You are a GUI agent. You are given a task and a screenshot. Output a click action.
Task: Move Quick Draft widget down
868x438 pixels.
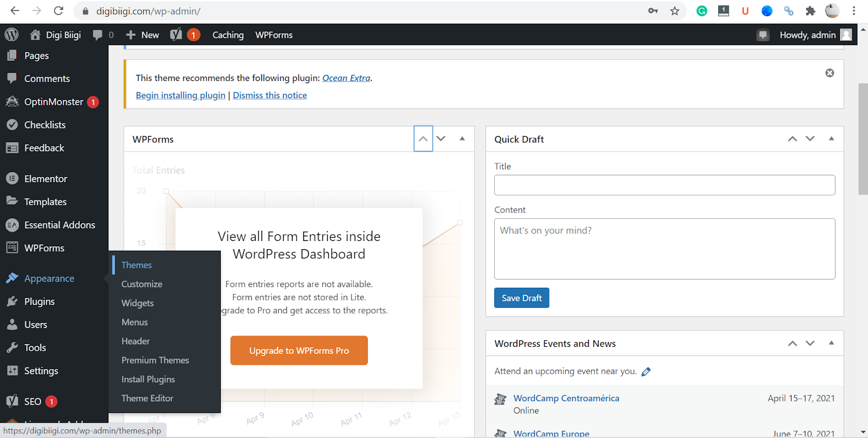click(810, 139)
